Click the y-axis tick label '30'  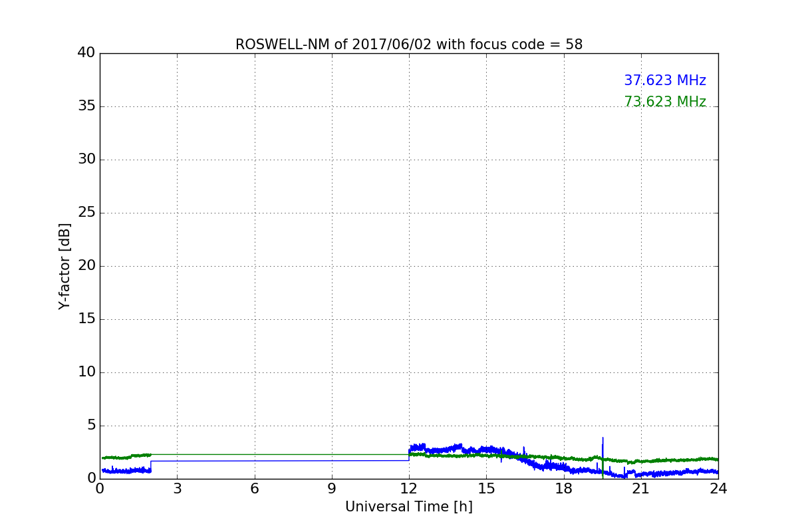[x=86, y=160]
